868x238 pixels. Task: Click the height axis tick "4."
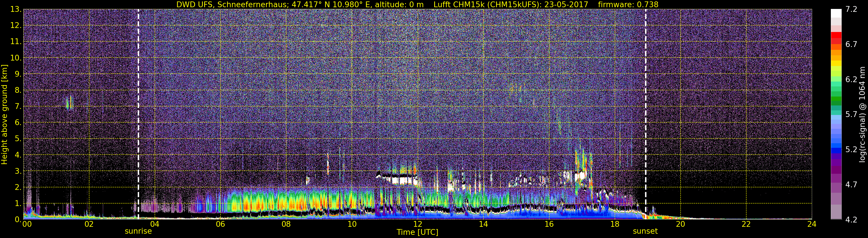pyautogui.click(x=18, y=155)
